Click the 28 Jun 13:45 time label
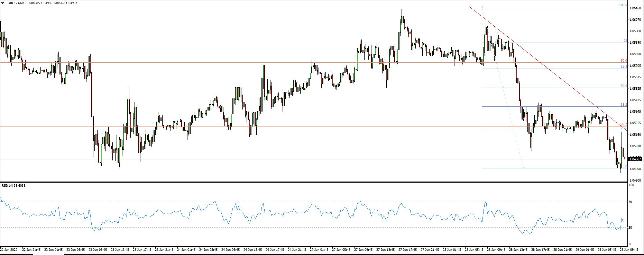Screen dimensions: 644x255 tap(518, 249)
